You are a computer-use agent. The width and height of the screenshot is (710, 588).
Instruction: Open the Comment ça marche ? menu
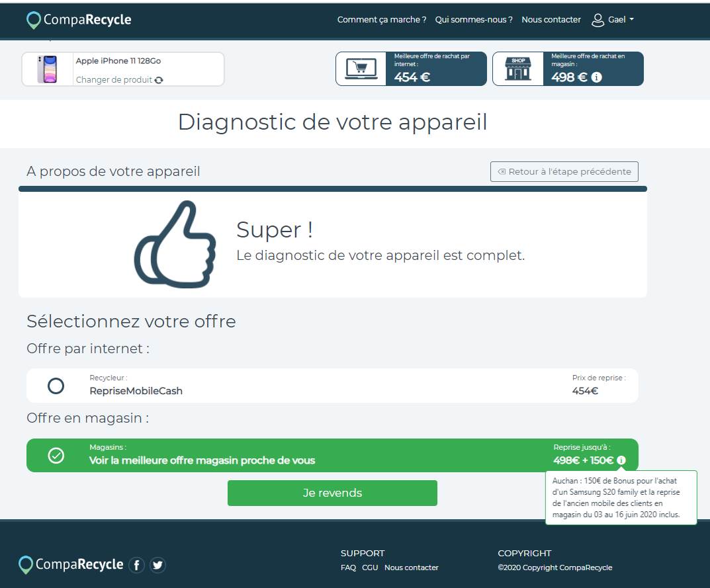[381, 20]
